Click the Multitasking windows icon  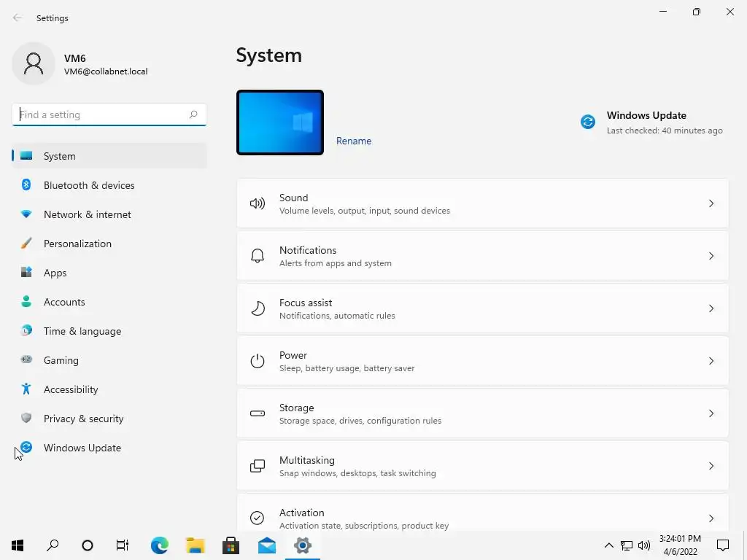[x=258, y=466]
